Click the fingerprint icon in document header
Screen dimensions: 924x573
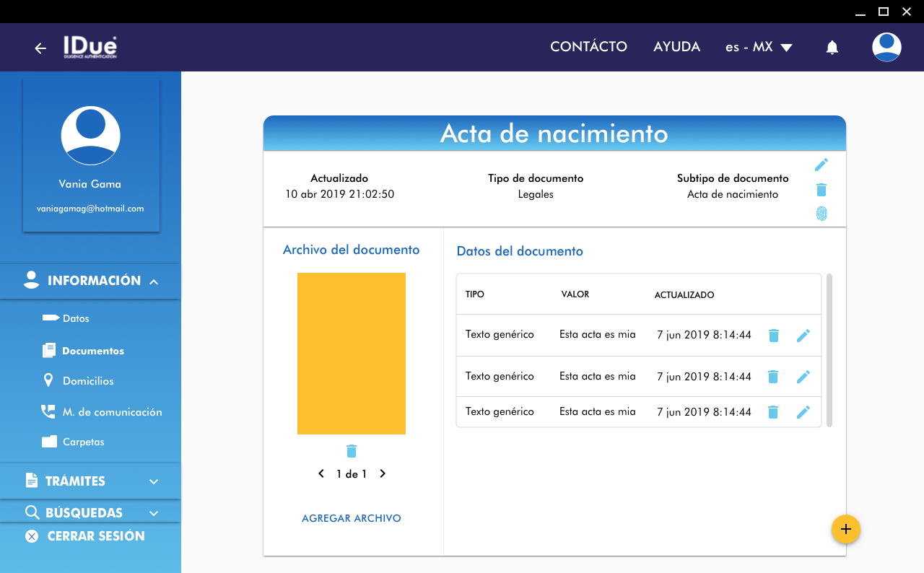(821, 214)
